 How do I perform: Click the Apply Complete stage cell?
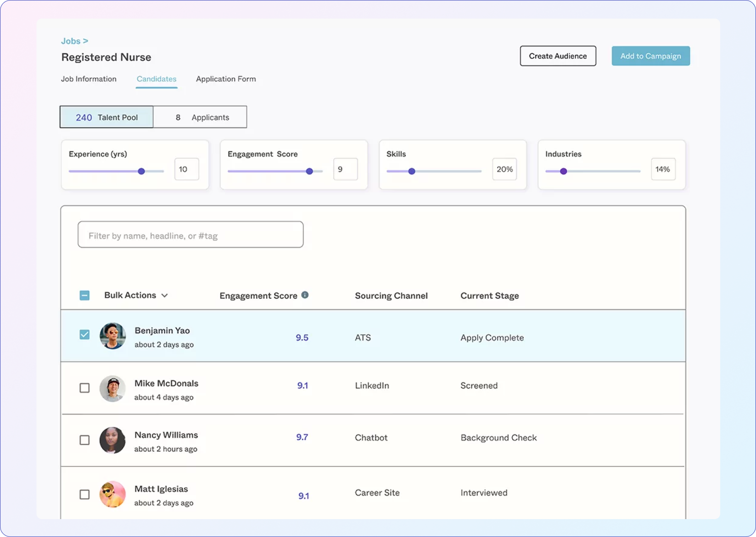[492, 337]
